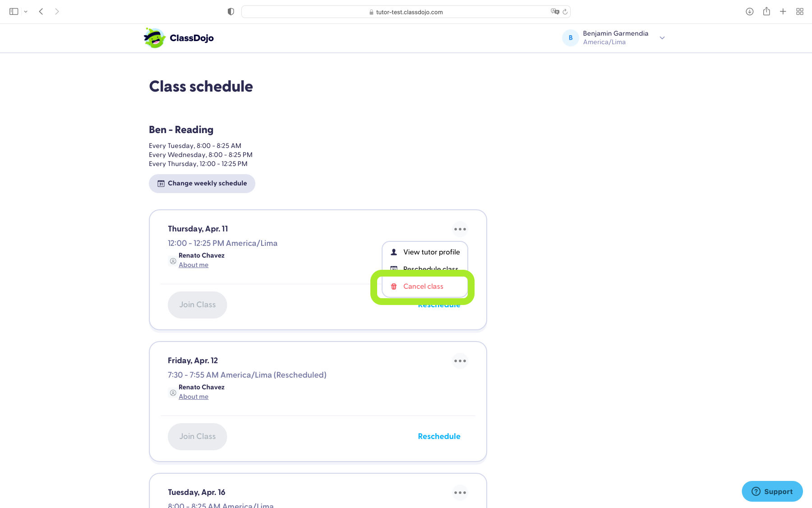Reload page using the refresh icon

click(565, 12)
